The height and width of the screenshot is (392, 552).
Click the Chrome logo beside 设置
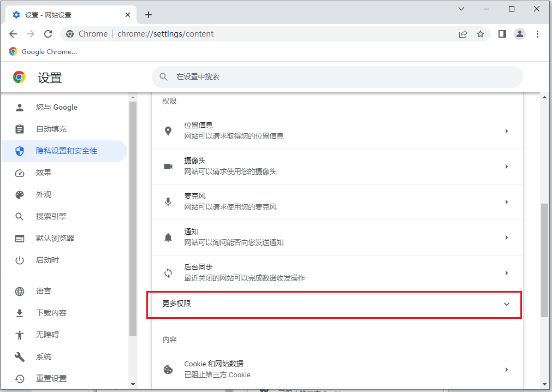19,77
